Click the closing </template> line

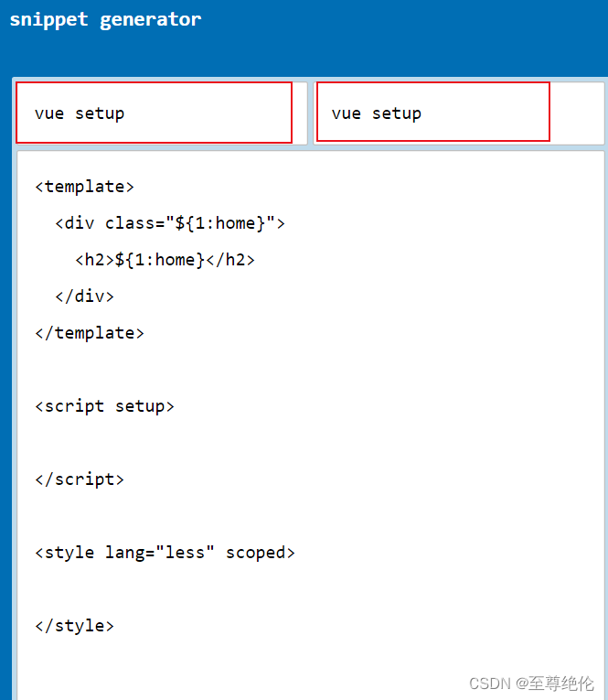[x=90, y=333]
